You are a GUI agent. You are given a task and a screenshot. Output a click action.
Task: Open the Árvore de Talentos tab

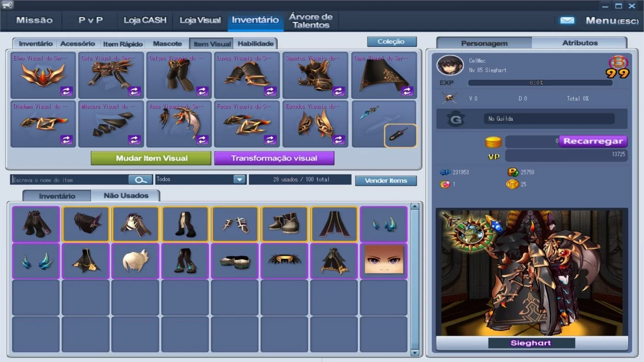click(311, 21)
